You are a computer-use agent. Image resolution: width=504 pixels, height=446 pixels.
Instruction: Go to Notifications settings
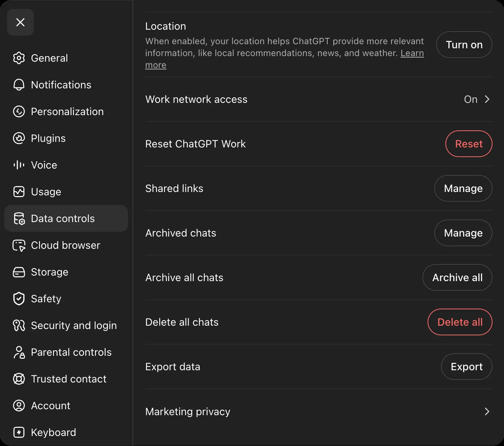pos(66,85)
